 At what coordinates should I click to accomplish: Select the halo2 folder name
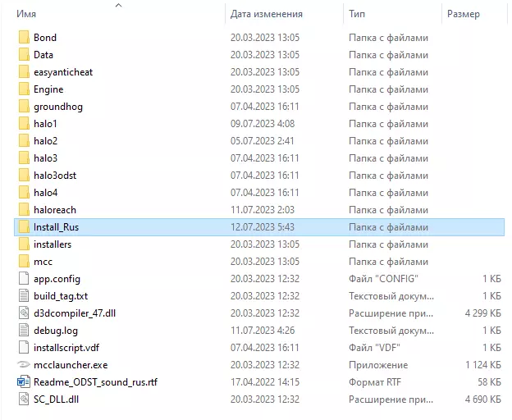tap(45, 141)
